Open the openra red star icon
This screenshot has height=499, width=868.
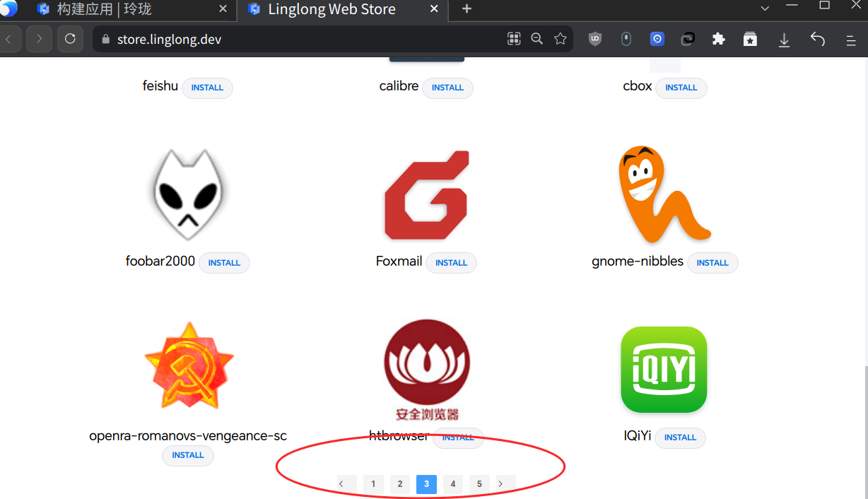[x=189, y=365]
